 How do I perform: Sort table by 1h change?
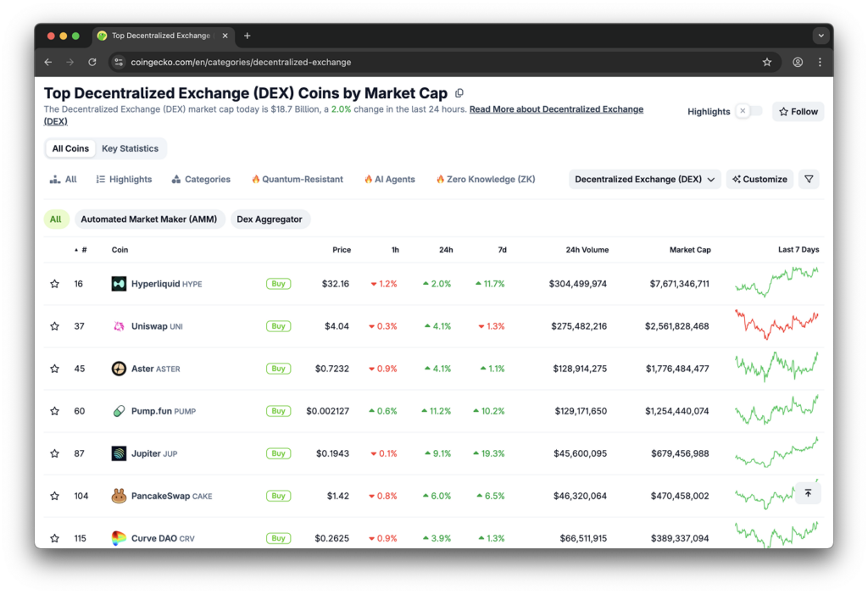[x=395, y=250]
